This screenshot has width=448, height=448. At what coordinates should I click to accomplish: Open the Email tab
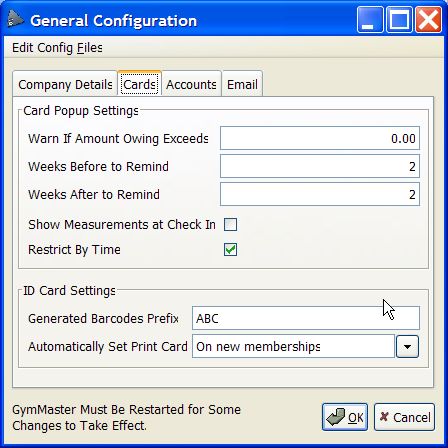pos(242,84)
